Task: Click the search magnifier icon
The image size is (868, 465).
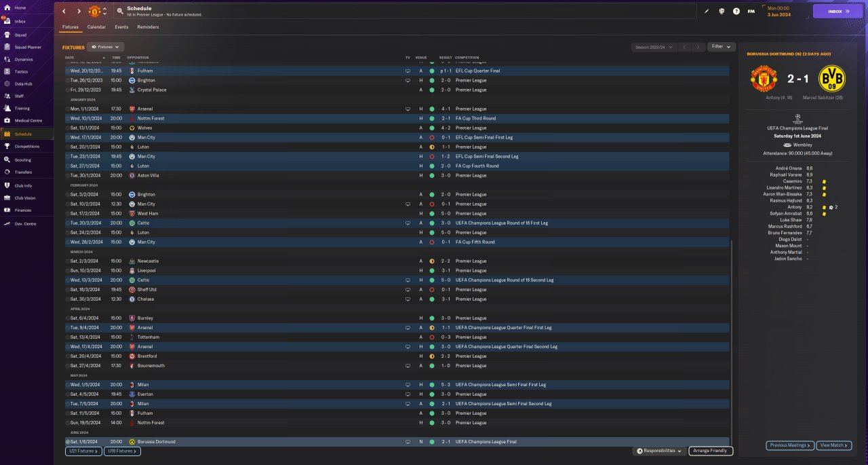Action: [x=120, y=12]
